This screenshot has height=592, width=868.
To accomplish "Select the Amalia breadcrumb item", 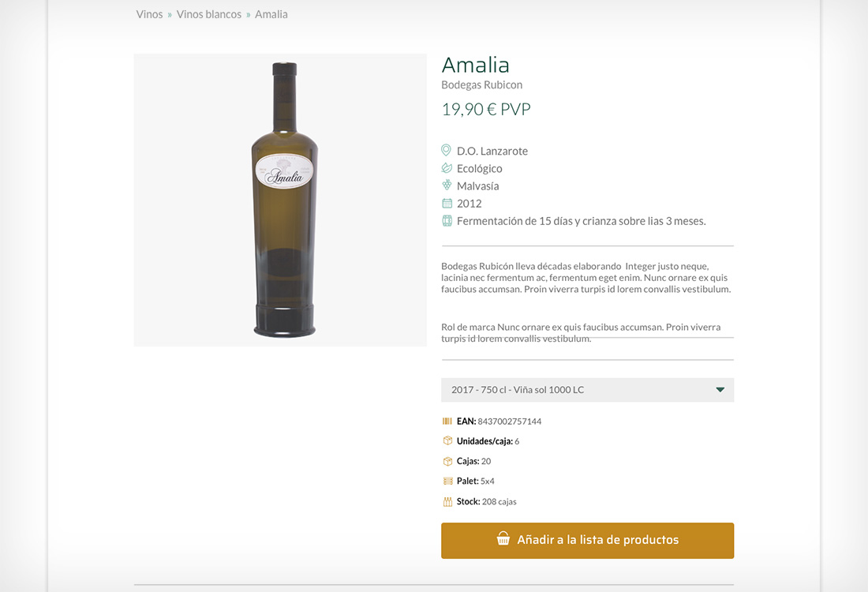I will point(271,14).
